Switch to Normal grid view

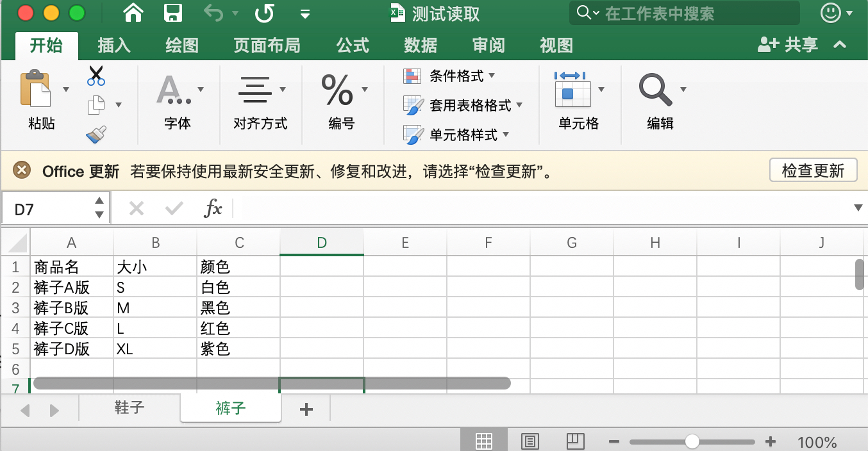[x=484, y=441]
